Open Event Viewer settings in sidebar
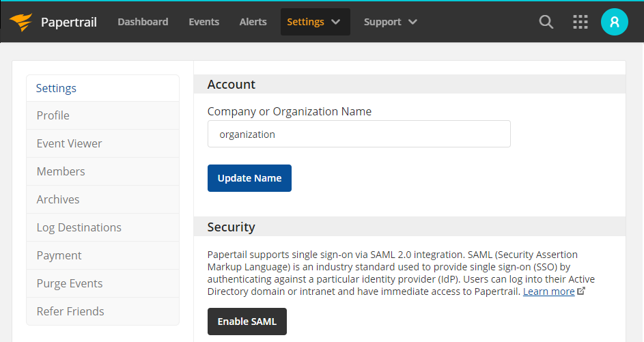This screenshot has height=342, width=644. [69, 143]
